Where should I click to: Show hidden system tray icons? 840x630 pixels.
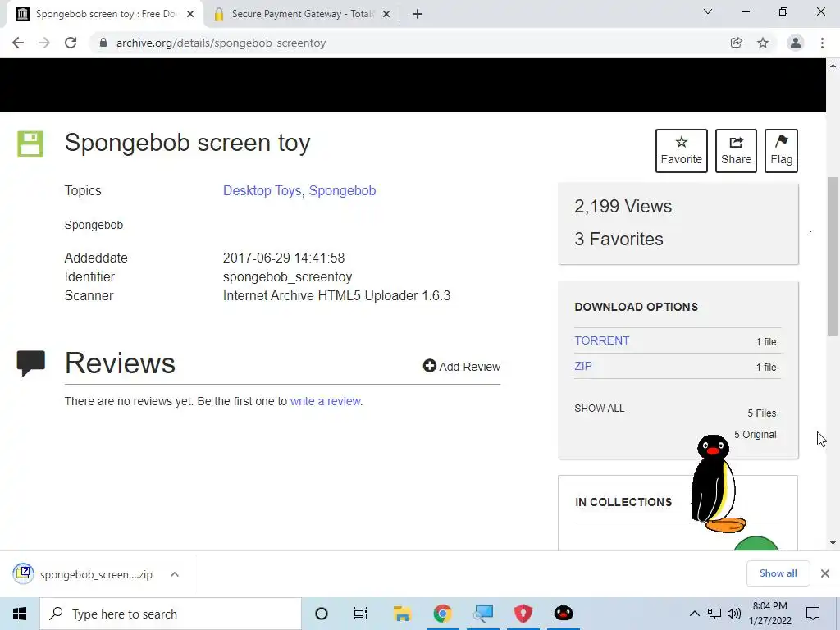[694, 614]
